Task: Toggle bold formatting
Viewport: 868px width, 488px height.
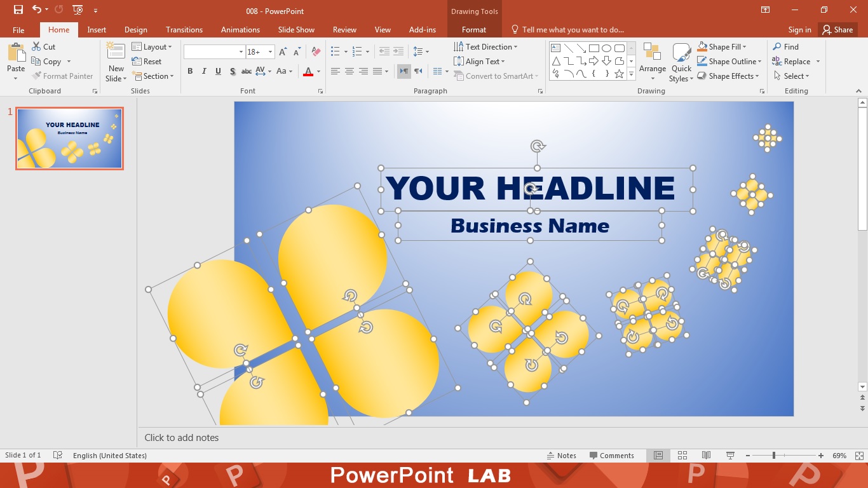Action: 190,71
